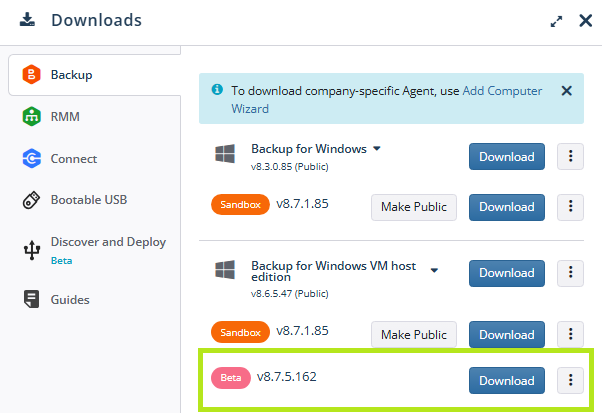
Task: Click the Bootable USB drive icon
Action: pyautogui.click(x=31, y=200)
